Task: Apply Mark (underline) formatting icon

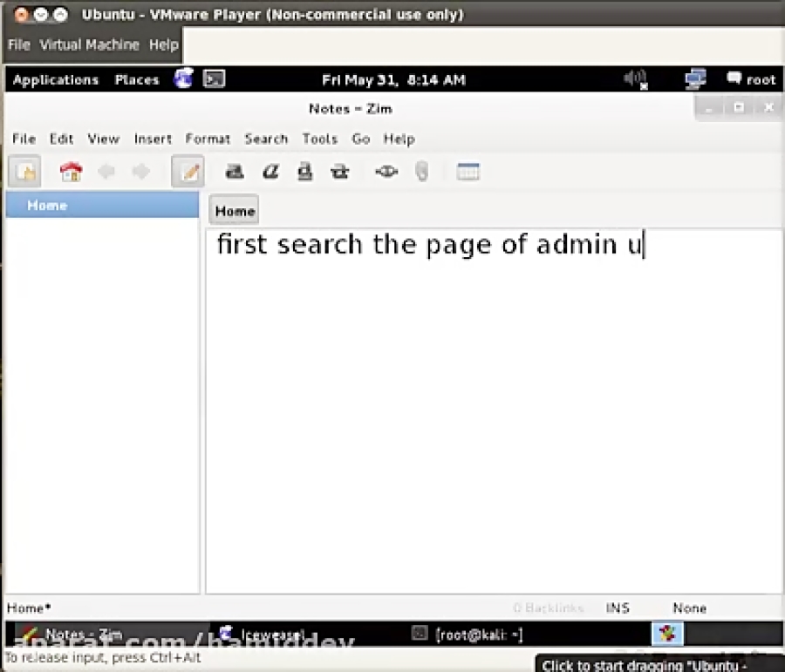Action: pos(304,171)
